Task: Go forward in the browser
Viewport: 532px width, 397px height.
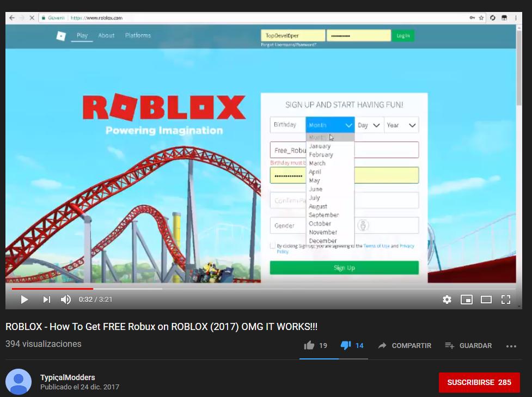Action: (x=22, y=18)
